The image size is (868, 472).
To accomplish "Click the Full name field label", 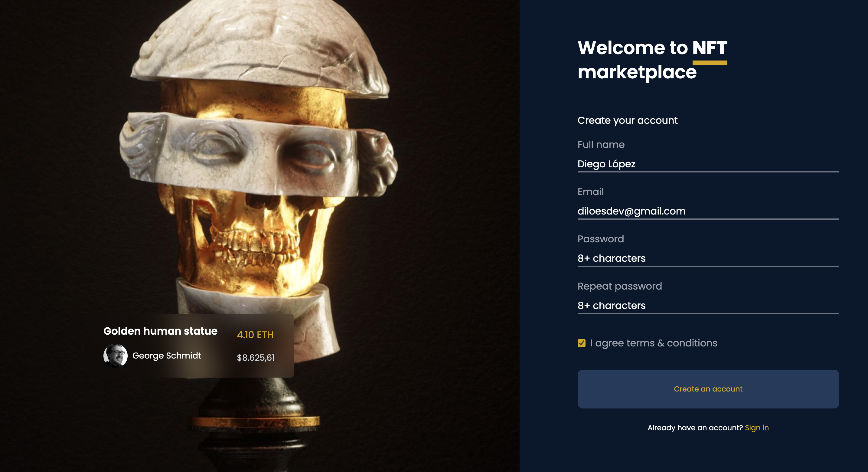I will pyautogui.click(x=601, y=145).
